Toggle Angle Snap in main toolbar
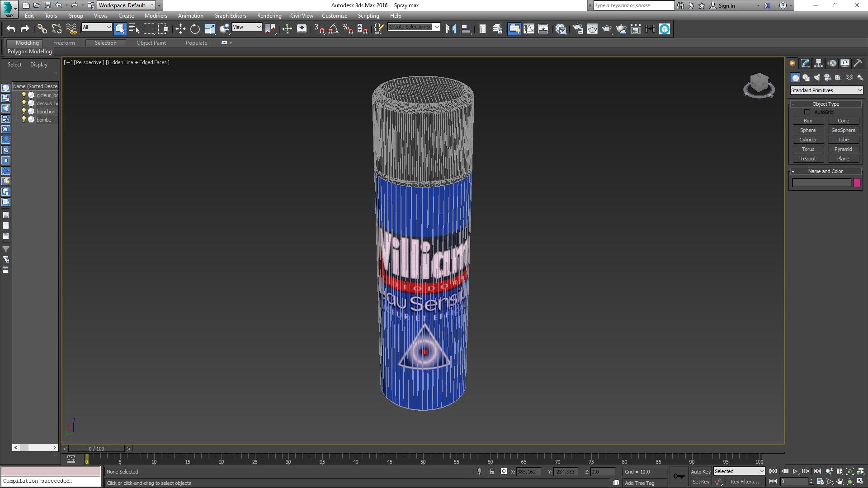This screenshot has height=488, width=868. coord(333,29)
